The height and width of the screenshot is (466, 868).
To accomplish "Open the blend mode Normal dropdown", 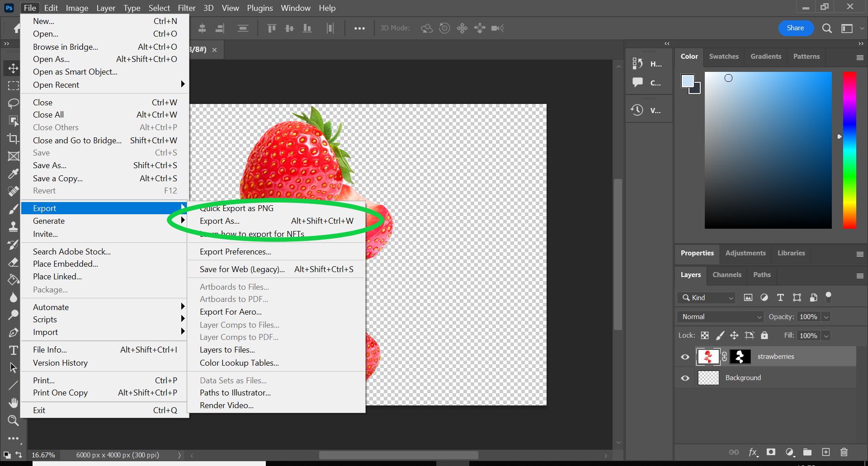I will [720, 317].
